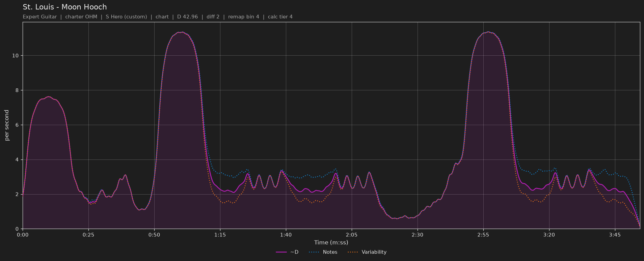This screenshot has width=644, height=261.
Task: Click the 'Expert Guitar' subtitle text
Action: point(40,17)
